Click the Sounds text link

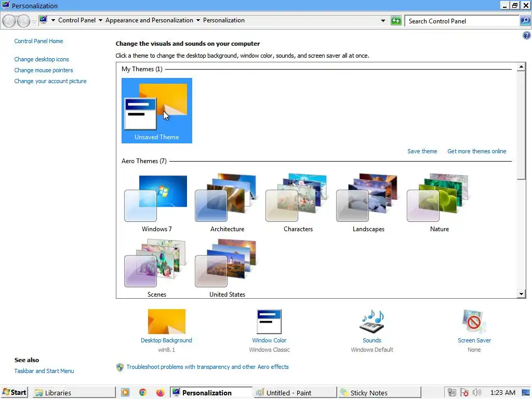pos(372,340)
